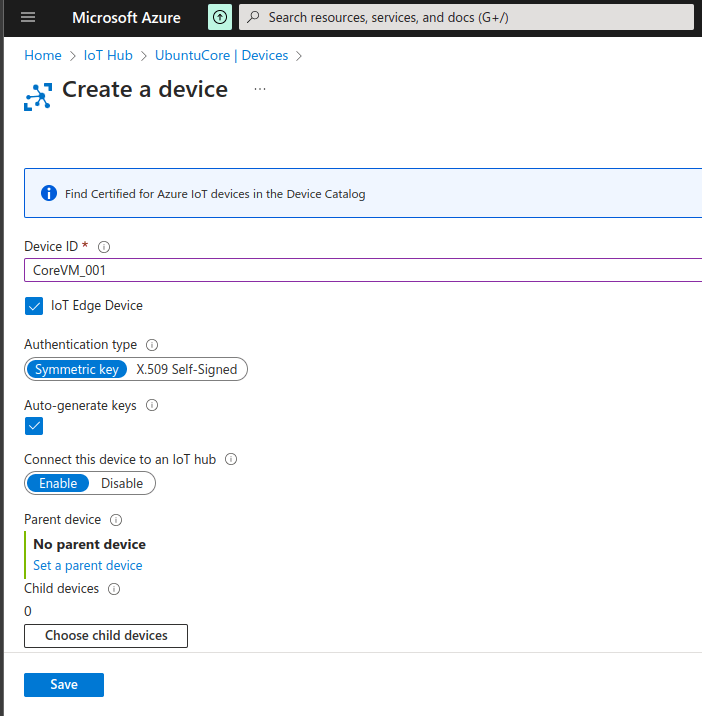This screenshot has width=702, height=716.
Task: Show info tooltip for Connect this device
Action: tap(231, 459)
